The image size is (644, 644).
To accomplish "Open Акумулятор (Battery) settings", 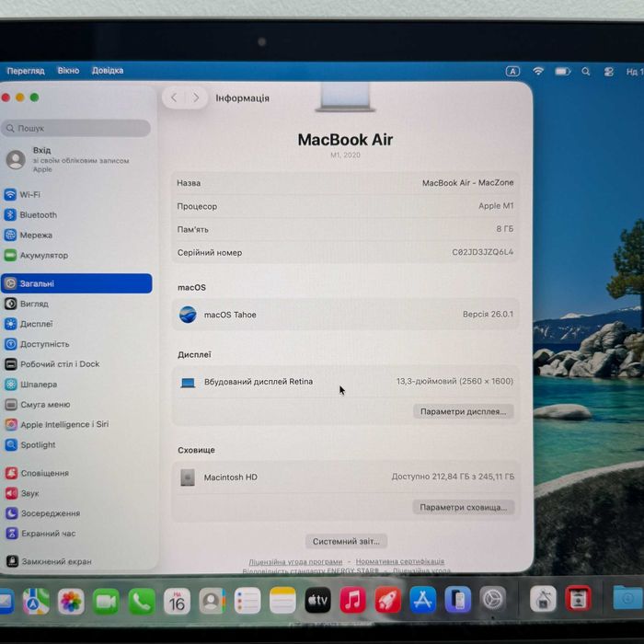I will coord(76,255).
